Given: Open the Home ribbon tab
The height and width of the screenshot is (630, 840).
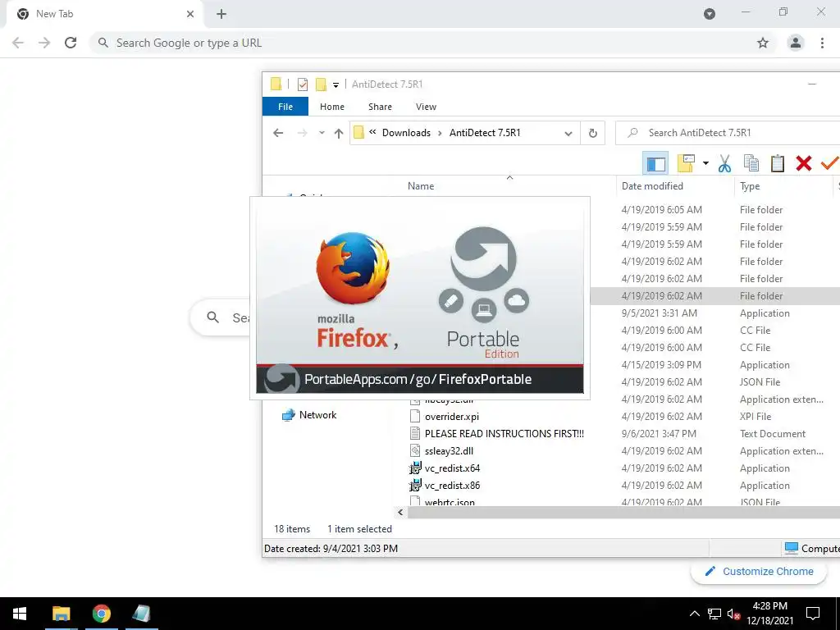Looking at the screenshot, I should click(332, 107).
